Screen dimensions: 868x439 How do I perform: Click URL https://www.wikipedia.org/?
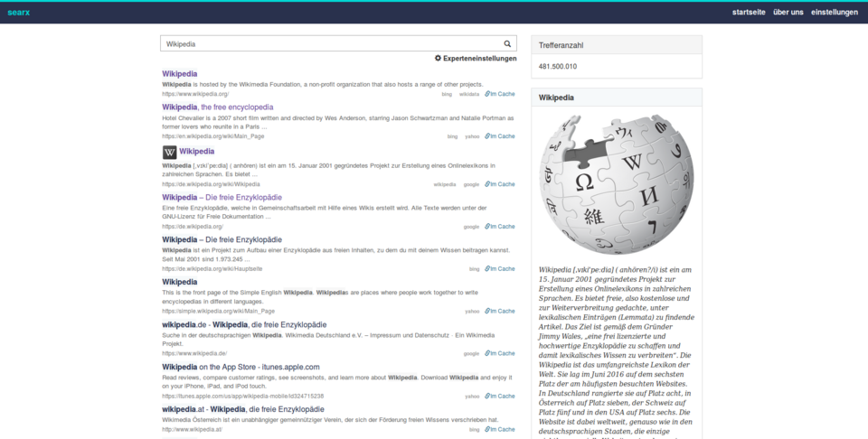pos(195,94)
